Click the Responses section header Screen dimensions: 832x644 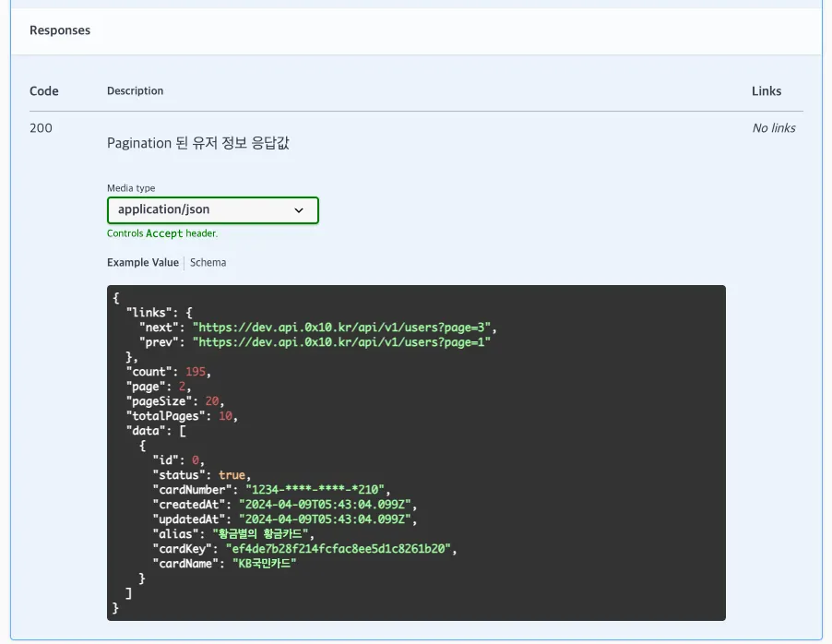(x=60, y=30)
